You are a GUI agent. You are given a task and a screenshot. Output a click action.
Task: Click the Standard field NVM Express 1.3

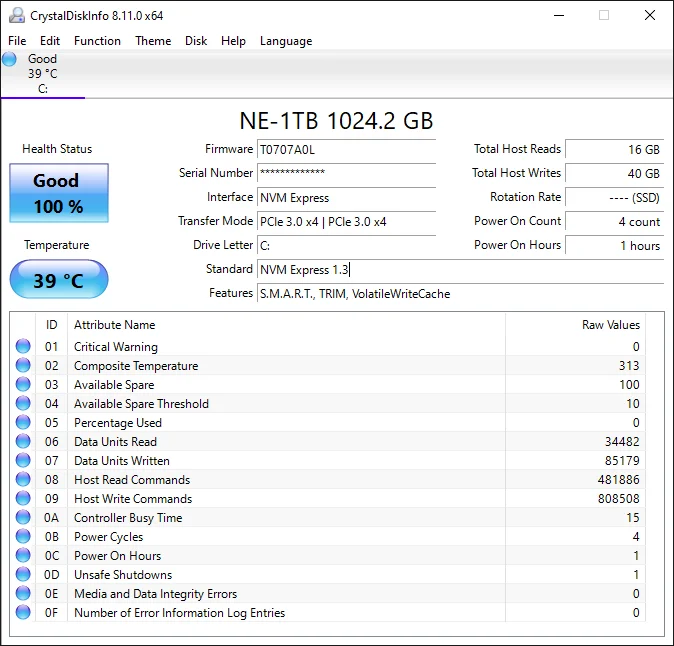[461, 269]
